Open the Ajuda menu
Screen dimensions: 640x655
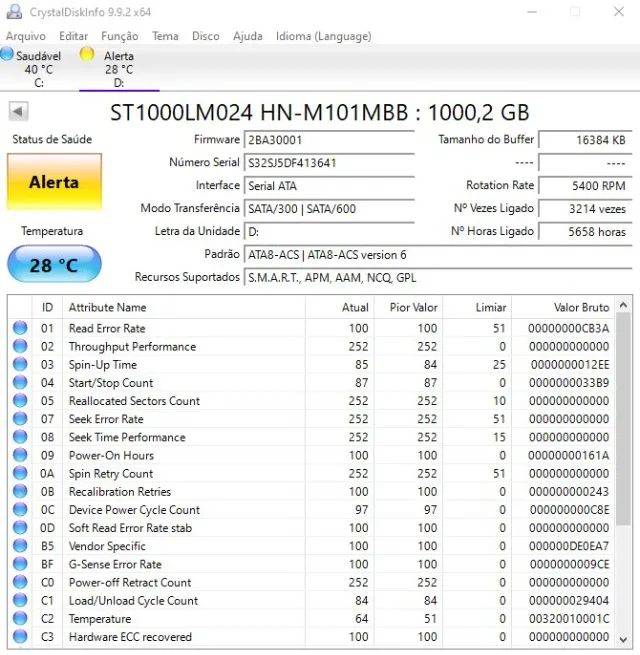coord(247,36)
